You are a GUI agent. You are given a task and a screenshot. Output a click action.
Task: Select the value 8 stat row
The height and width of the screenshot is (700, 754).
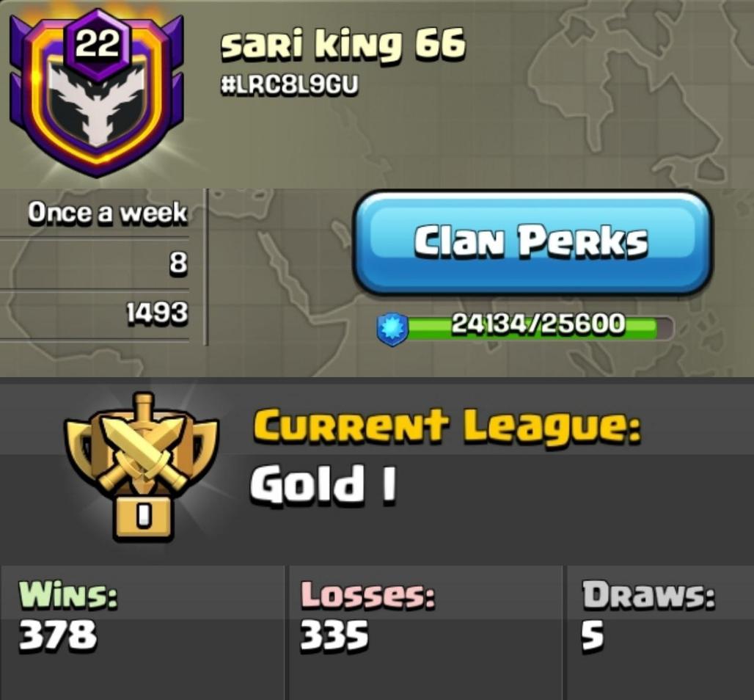tap(94, 264)
